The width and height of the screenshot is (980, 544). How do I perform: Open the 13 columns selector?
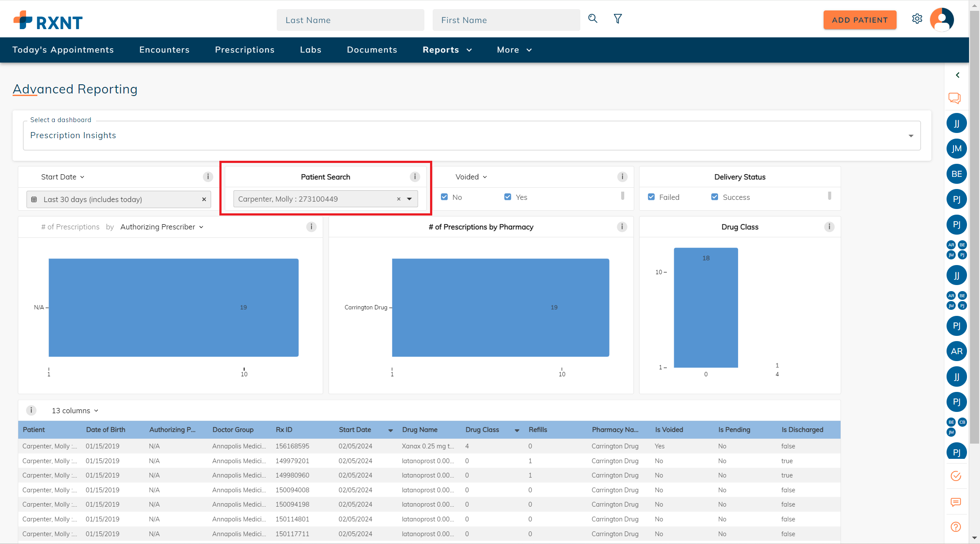[75, 411]
